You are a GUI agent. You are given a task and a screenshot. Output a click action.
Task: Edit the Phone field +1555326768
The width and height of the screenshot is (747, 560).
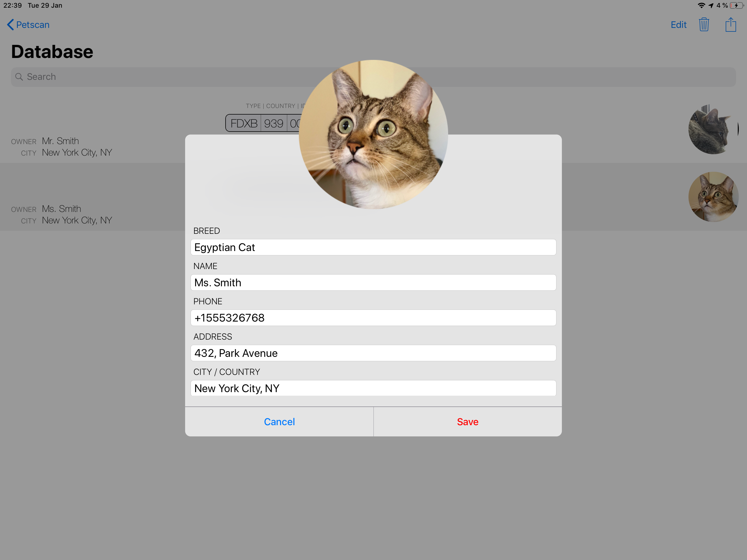click(x=373, y=318)
